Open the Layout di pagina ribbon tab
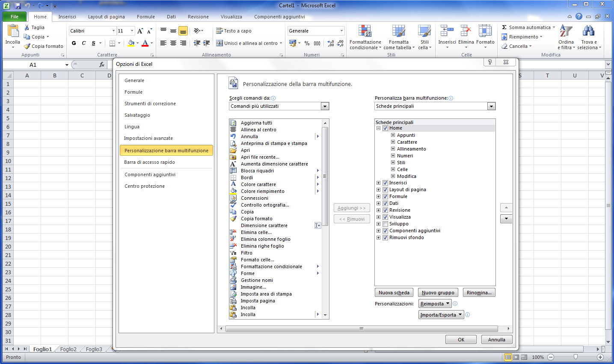 tap(106, 17)
